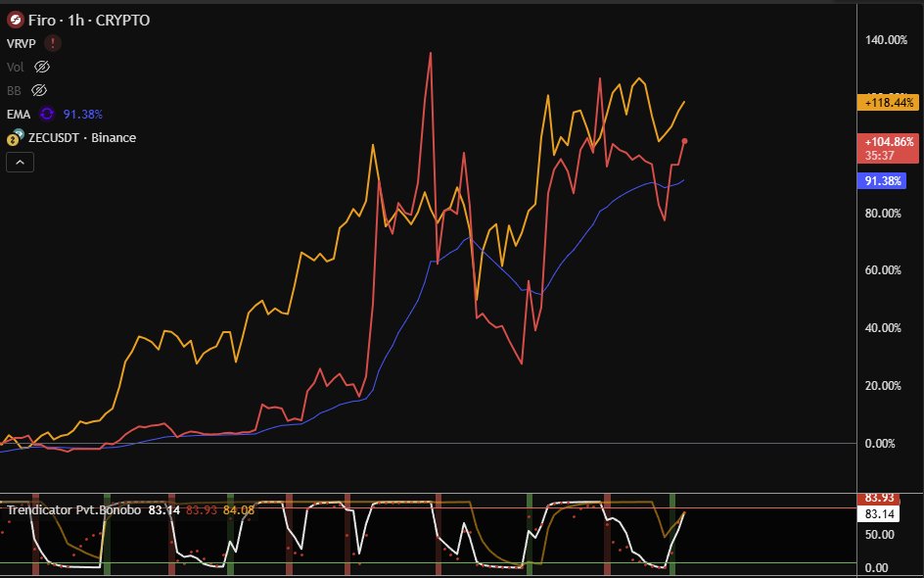
Task: Click the VRVP indicator label
Action: [21, 43]
